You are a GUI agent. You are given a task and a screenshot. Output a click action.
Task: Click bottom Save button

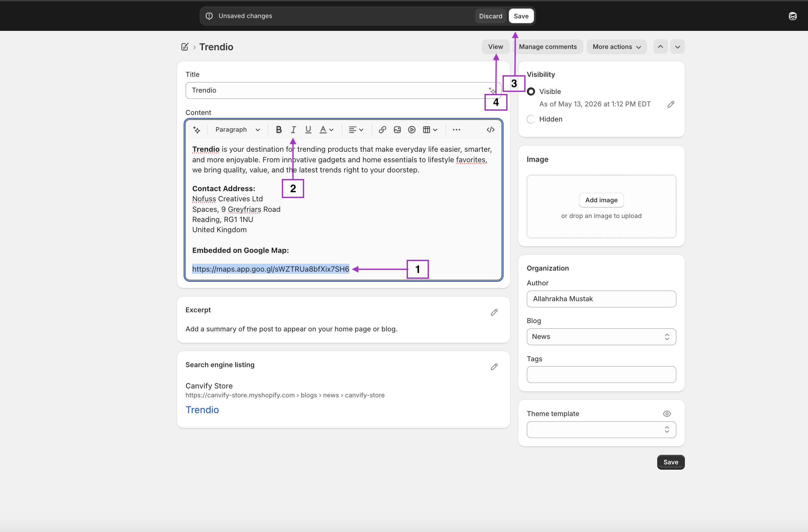coord(670,462)
